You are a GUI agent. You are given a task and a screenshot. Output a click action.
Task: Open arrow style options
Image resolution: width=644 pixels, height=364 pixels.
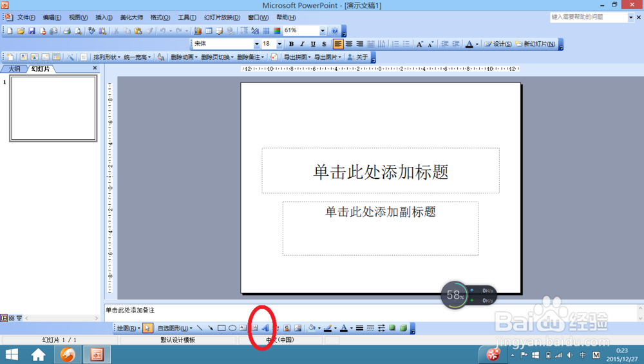(381, 329)
